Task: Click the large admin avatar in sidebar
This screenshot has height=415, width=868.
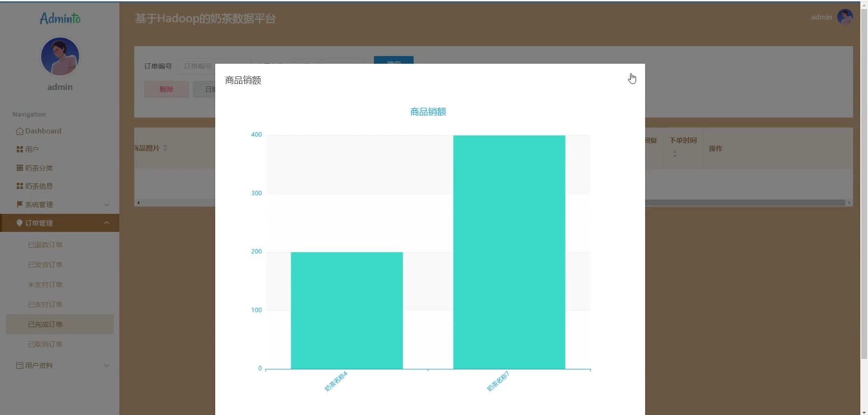Action: tap(60, 57)
